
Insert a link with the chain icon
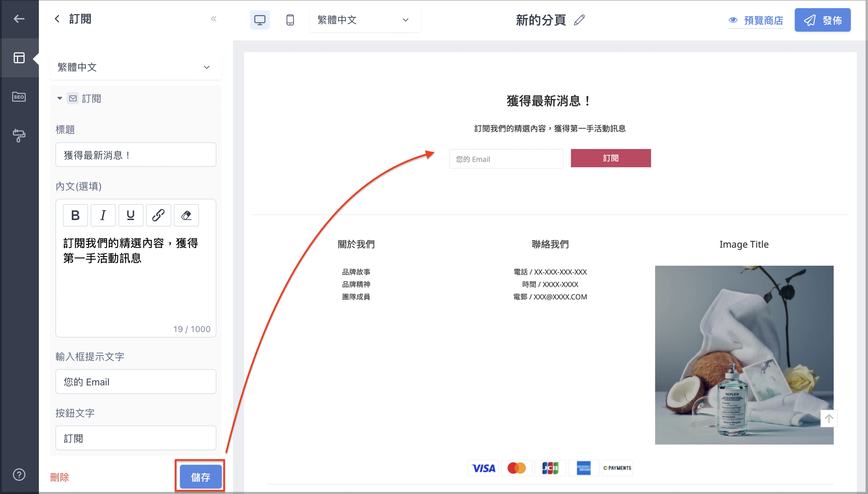click(x=158, y=215)
